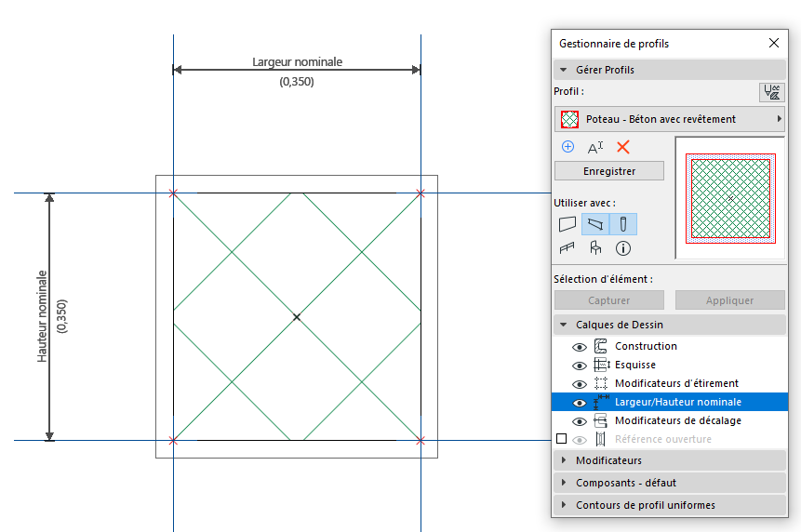Click the rename profile icon
The image size is (801, 532).
tap(595, 148)
